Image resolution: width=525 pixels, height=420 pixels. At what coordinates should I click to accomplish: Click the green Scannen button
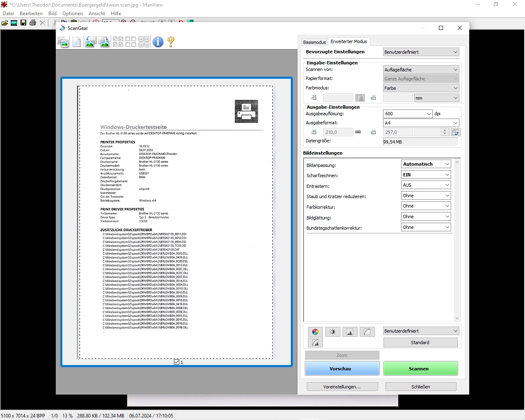pyautogui.click(x=420, y=368)
